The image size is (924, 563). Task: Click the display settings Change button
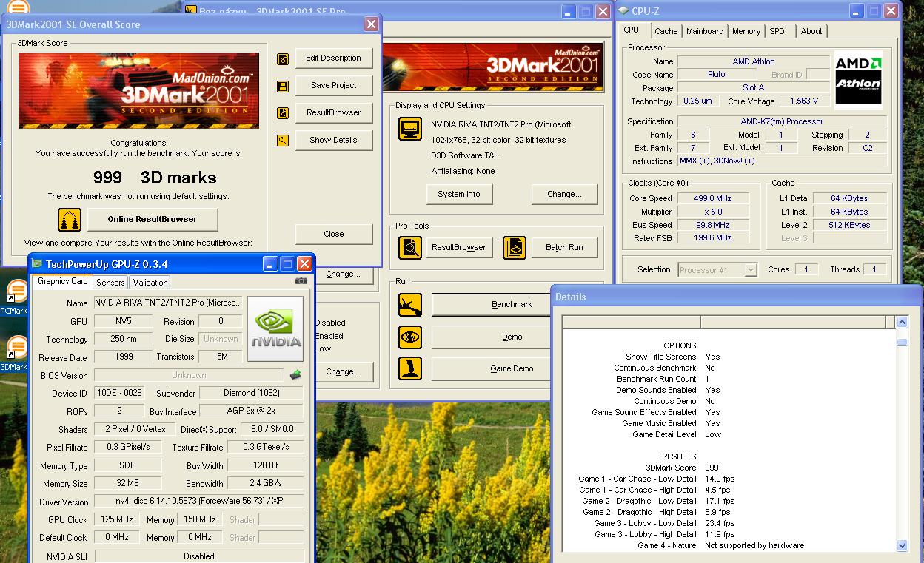[564, 195]
